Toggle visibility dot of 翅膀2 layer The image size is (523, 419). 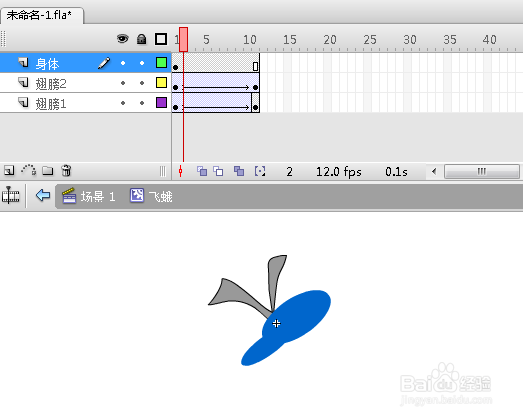click(x=123, y=83)
